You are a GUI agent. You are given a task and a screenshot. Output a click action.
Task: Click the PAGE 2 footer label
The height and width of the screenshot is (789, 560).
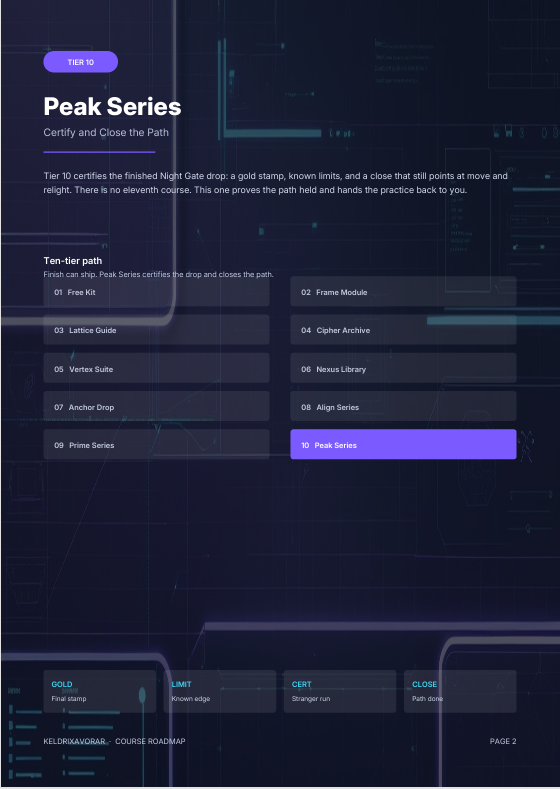[503, 741]
